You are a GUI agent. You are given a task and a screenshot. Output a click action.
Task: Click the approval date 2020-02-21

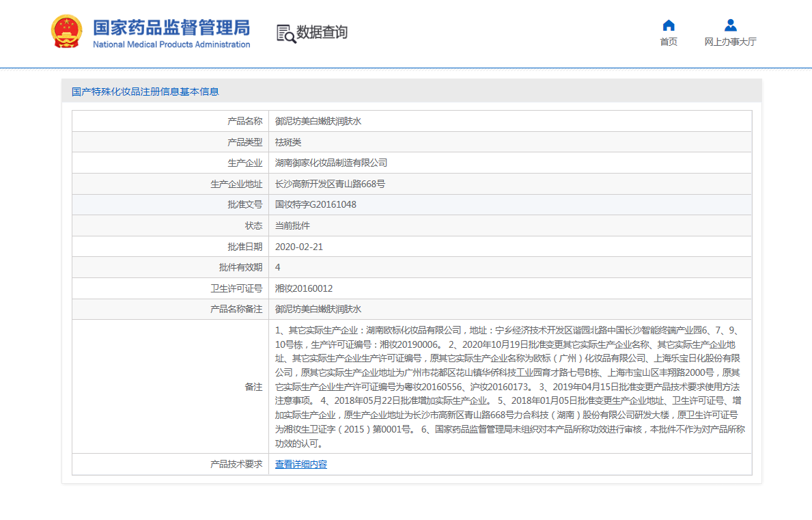click(x=298, y=247)
